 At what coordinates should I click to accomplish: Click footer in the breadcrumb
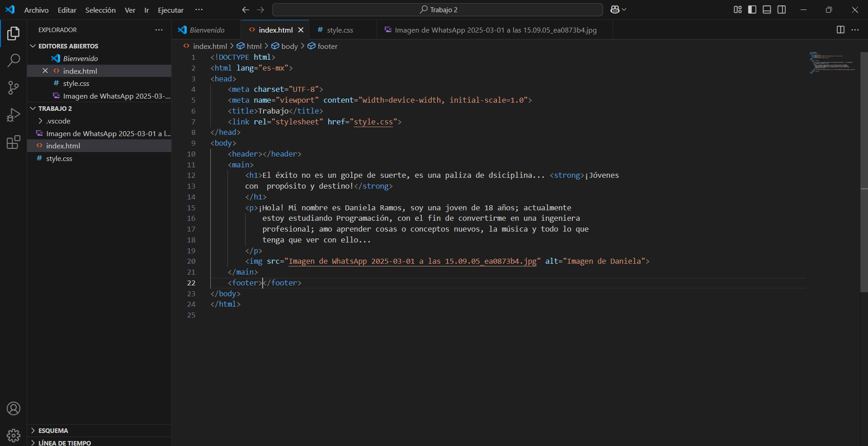[327, 46]
